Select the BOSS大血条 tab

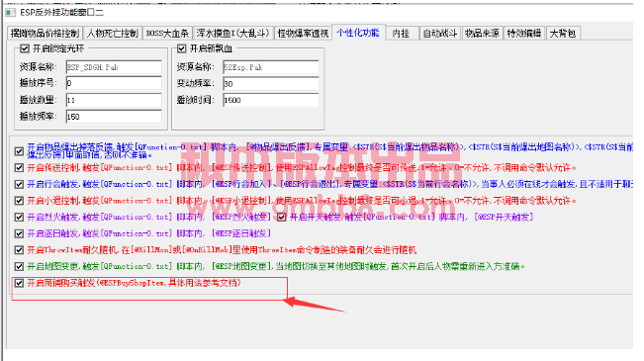(167, 34)
